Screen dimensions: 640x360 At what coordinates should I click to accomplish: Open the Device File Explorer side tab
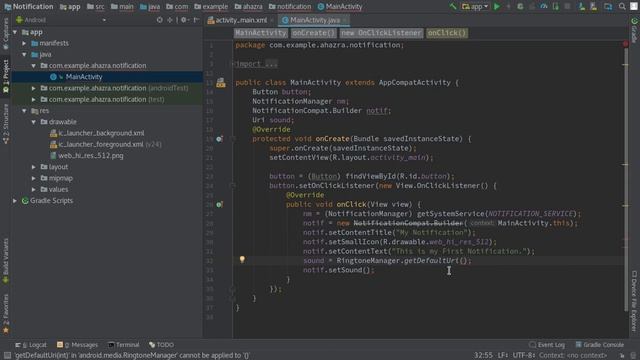634,300
